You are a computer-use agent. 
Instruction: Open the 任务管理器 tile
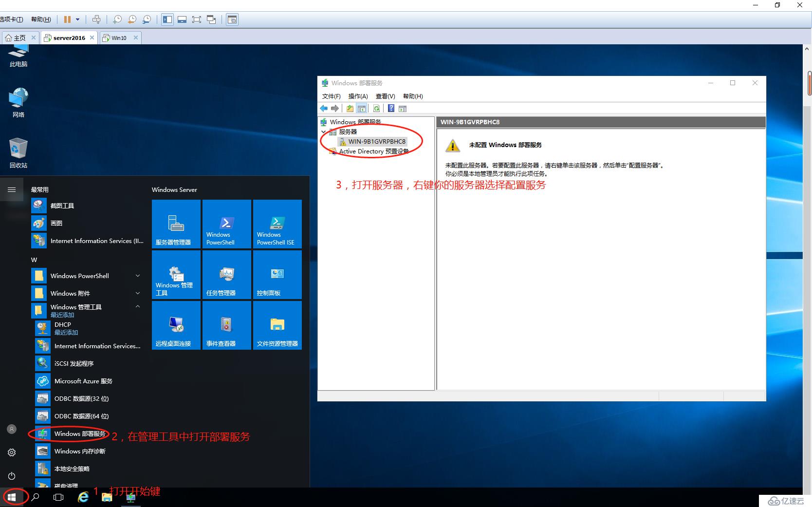tap(227, 275)
